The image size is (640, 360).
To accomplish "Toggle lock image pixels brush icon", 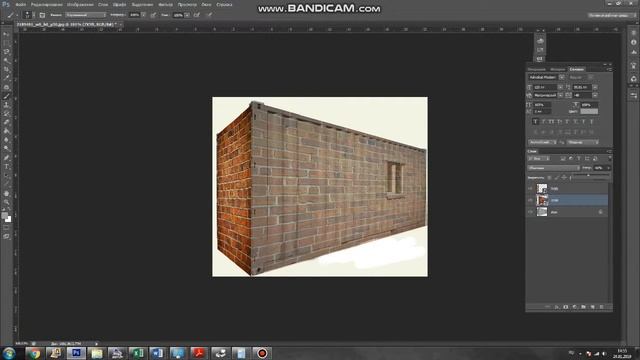I will (x=557, y=178).
